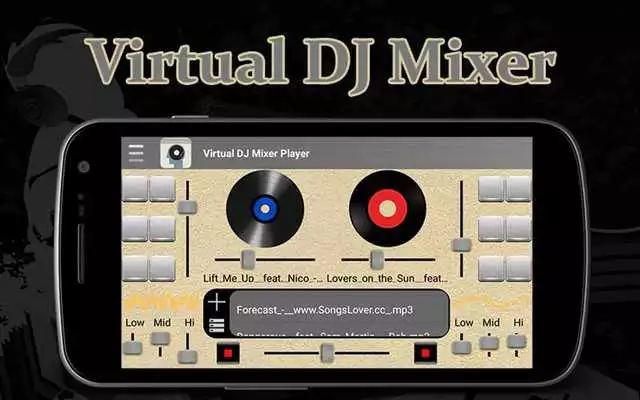Click the right deck's vertical volume fader knob

(x=462, y=245)
